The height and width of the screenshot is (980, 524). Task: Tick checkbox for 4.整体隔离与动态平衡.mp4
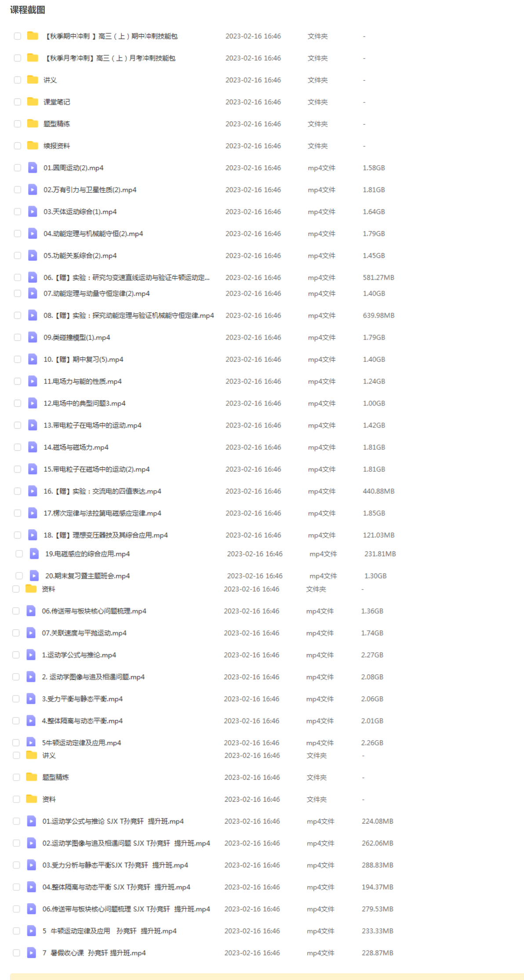click(x=16, y=721)
